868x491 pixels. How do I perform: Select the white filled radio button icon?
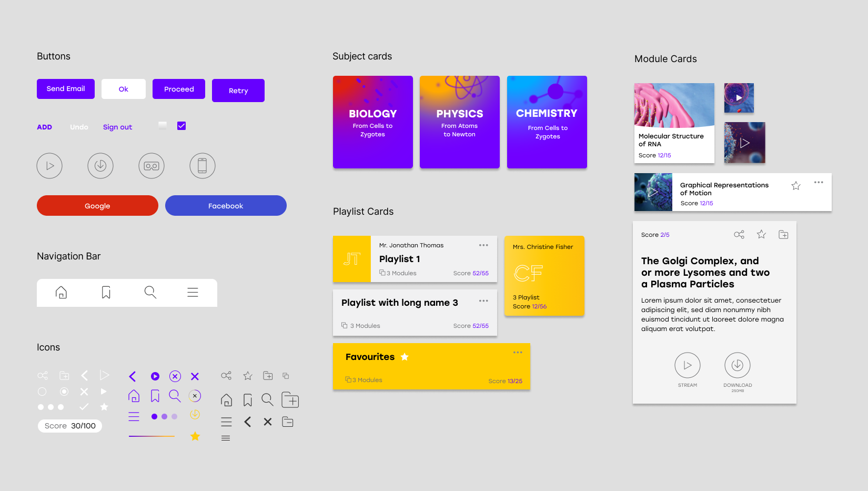(x=64, y=392)
